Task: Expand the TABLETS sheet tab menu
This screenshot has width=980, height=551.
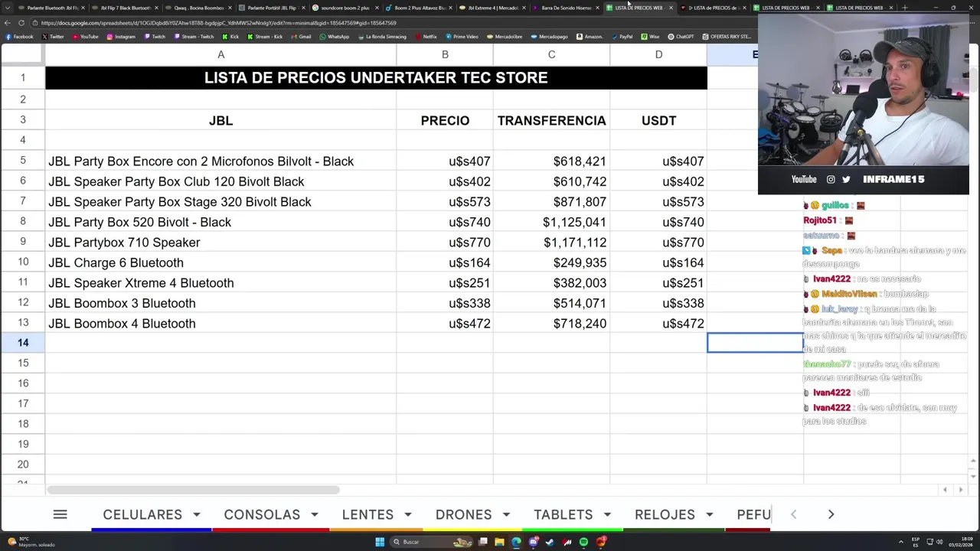Action: (607, 514)
